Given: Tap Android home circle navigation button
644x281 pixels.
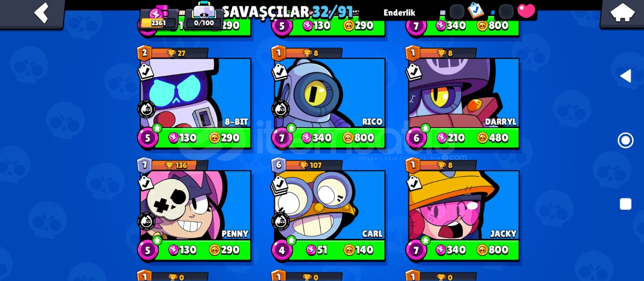Looking at the screenshot, I should [625, 140].
